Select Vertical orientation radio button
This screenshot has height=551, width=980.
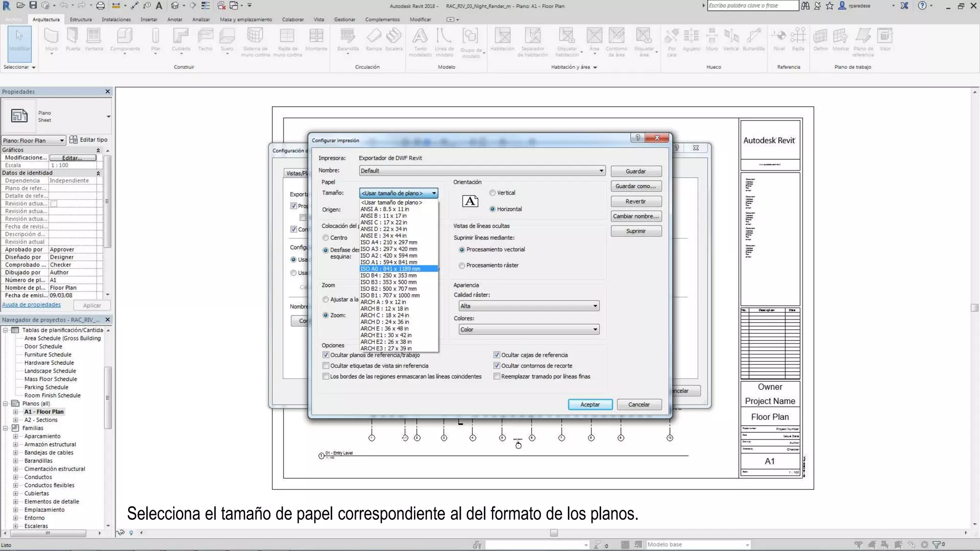492,193
